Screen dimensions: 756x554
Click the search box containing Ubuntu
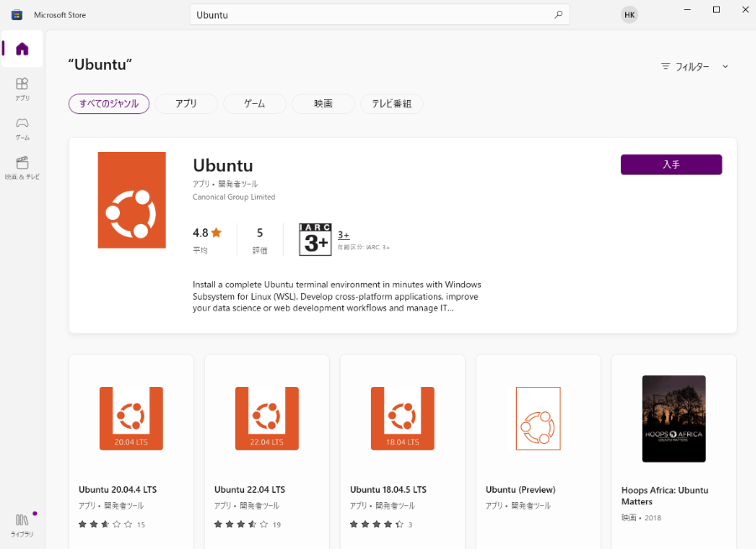[379, 14]
